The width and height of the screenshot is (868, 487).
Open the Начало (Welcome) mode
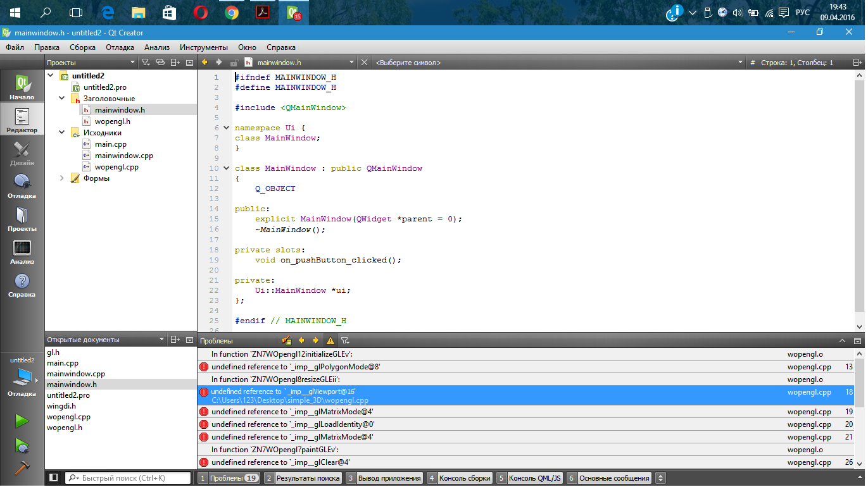point(22,87)
